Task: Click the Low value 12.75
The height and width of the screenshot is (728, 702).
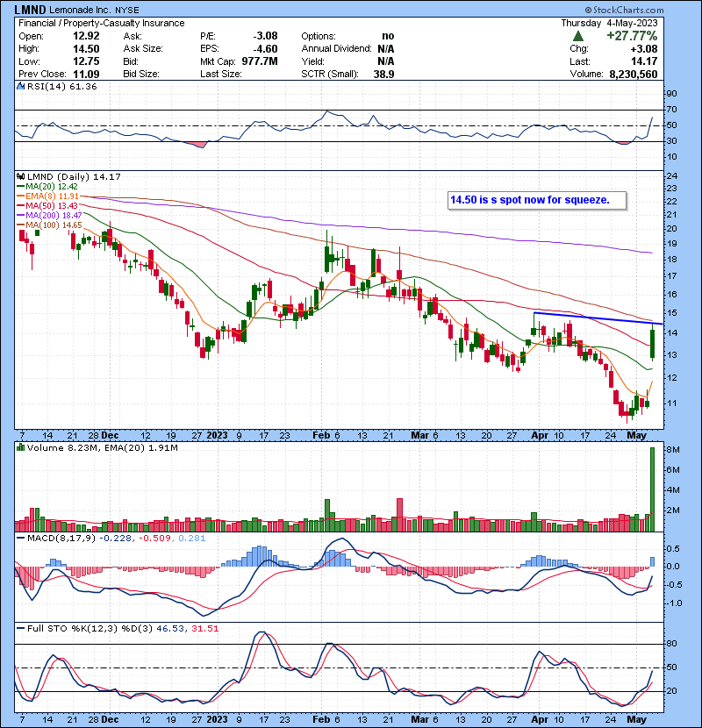Action: click(x=86, y=61)
